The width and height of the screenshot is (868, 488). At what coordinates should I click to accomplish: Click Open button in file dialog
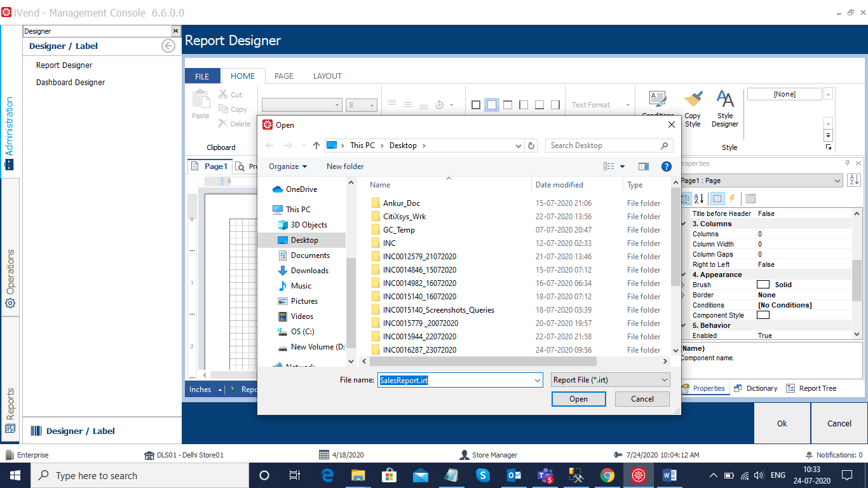coord(578,399)
